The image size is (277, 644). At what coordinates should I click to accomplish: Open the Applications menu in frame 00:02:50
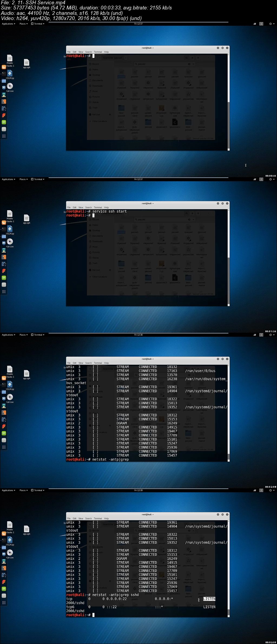coord(8,490)
